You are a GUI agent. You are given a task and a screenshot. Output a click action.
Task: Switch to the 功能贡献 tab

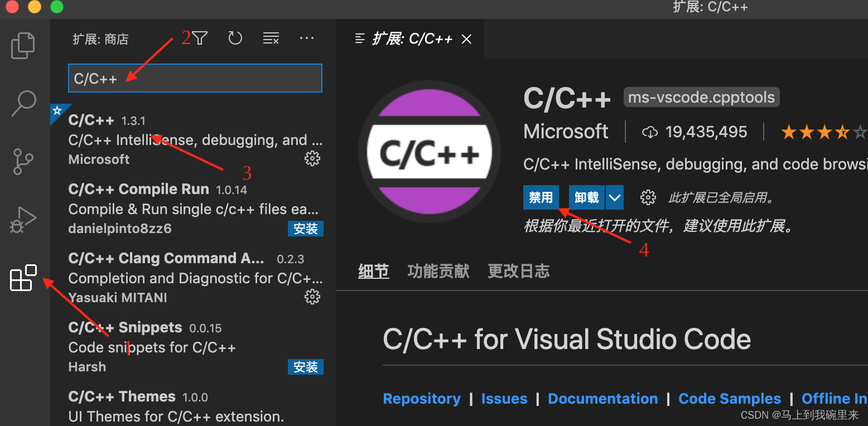438,272
